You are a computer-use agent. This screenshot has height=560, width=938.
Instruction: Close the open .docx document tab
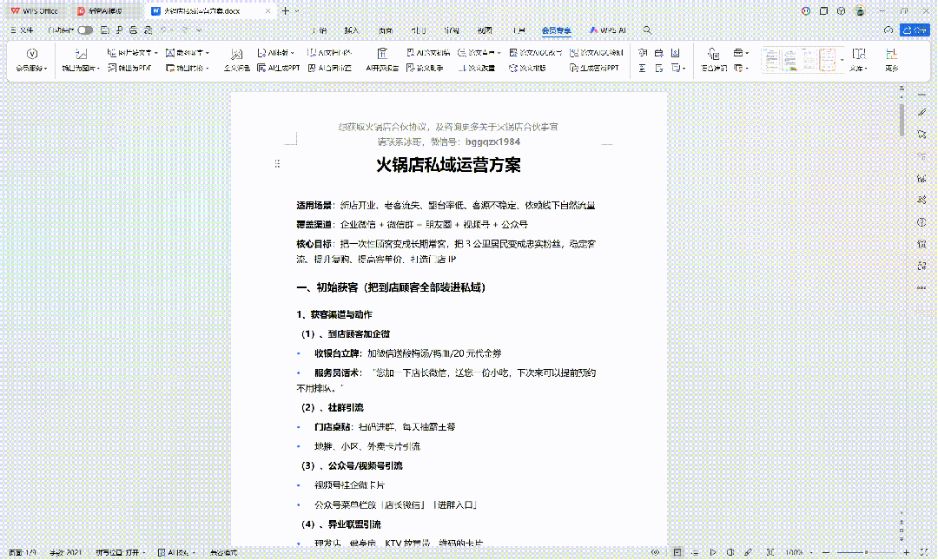268,10
